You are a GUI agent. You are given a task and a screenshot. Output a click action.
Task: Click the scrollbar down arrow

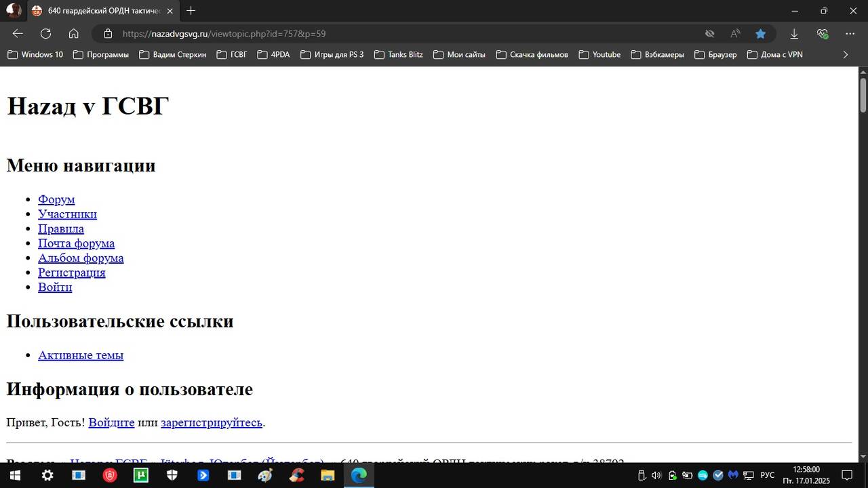(863, 456)
